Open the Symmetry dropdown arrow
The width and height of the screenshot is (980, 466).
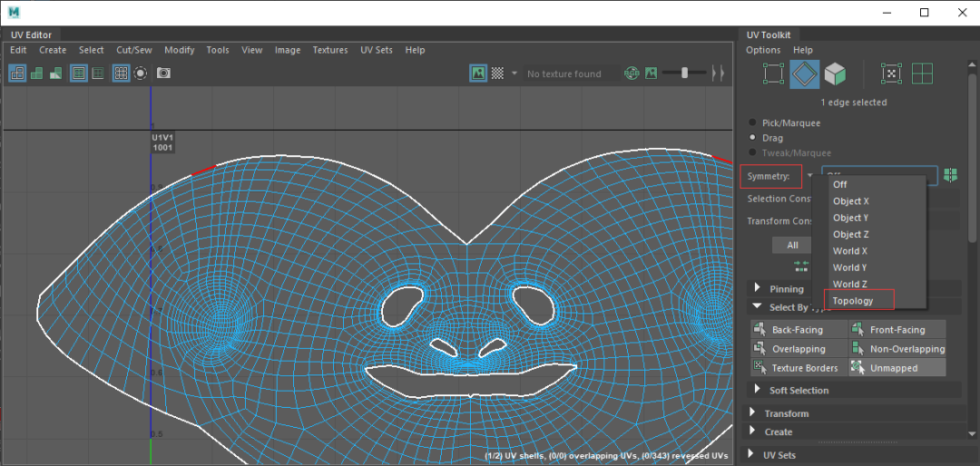810,175
